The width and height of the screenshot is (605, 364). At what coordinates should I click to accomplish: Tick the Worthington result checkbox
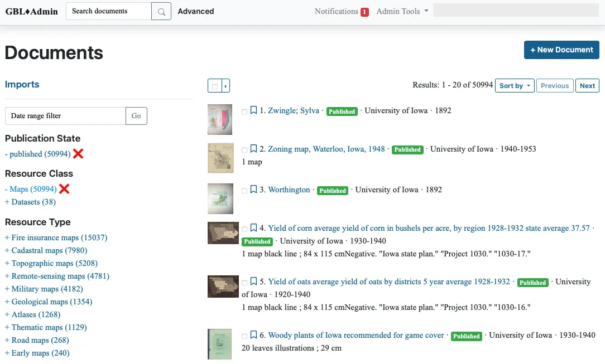pos(244,191)
